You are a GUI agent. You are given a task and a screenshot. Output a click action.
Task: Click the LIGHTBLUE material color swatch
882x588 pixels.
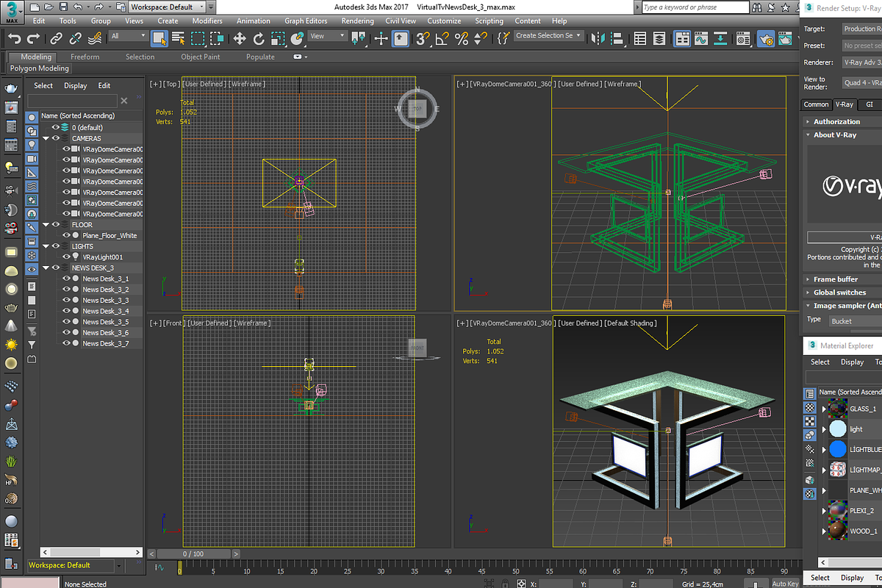click(838, 449)
